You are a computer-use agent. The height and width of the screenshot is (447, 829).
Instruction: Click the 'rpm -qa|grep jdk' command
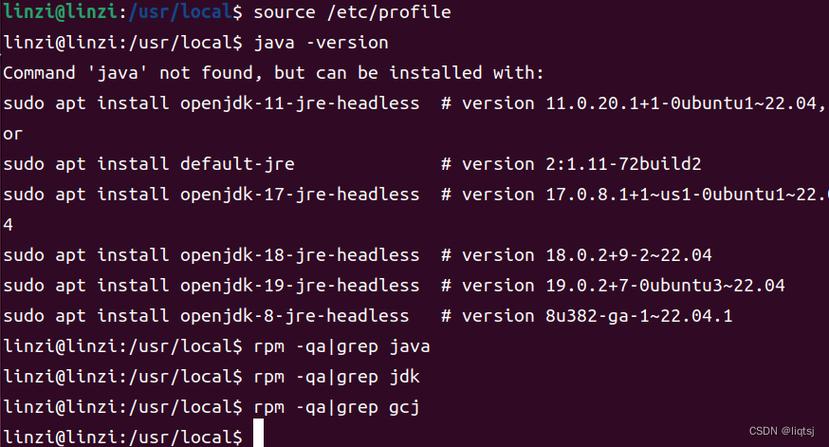click(x=337, y=377)
